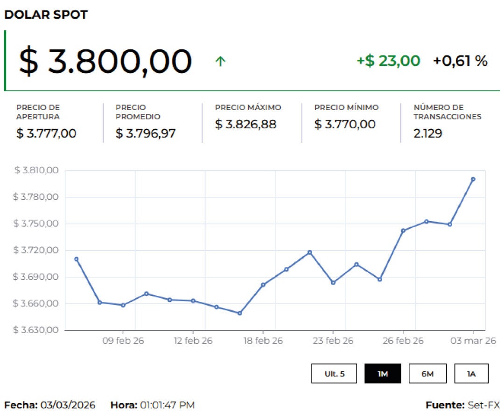Viewport: 504px width, 420px height.
Task: Click the data point above 26 feb 26
Action: tap(403, 231)
